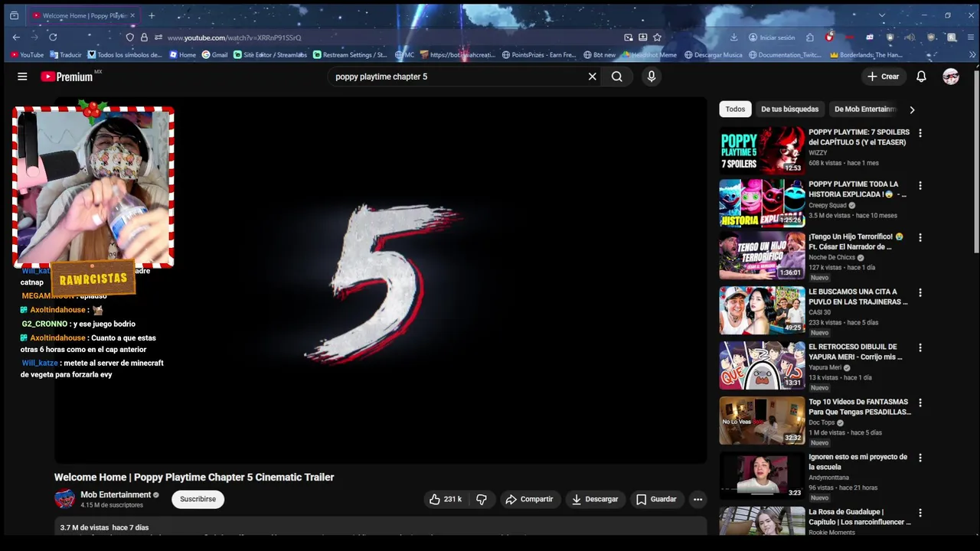Open the browser application menu

[972, 37]
